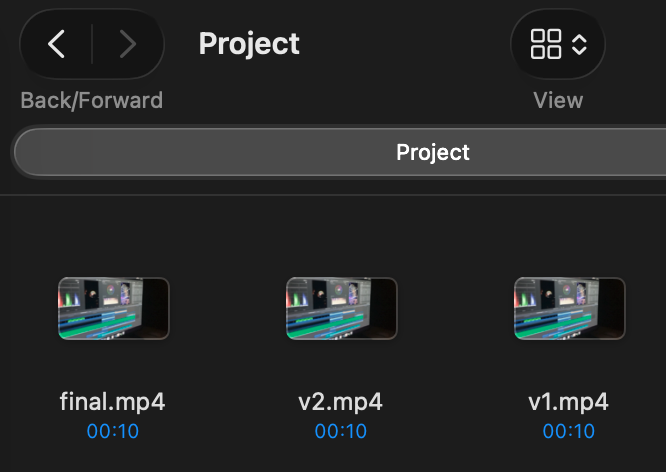Click the Forward chevron button
Image resolution: width=666 pixels, height=472 pixels.
pos(127,44)
